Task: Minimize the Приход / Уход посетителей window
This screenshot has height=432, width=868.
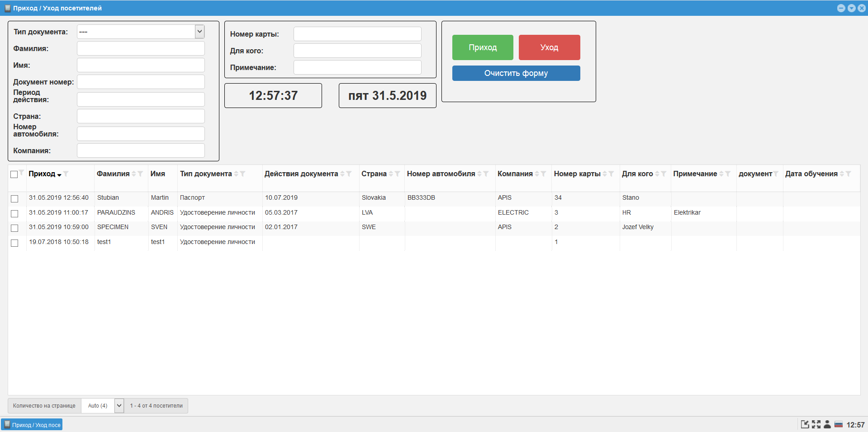Action: pyautogui.click(x=841, y=8)
